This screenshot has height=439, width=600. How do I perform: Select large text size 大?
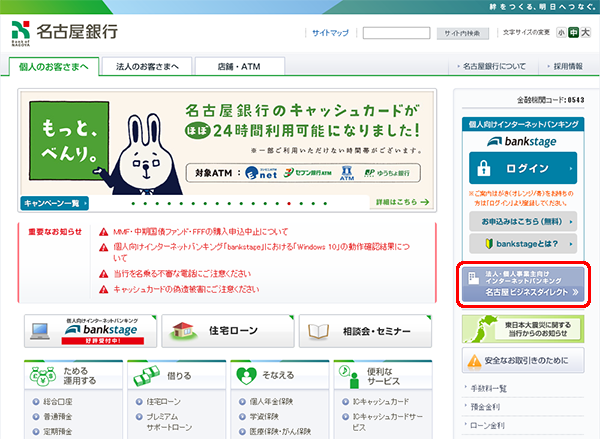coord(585,33)
